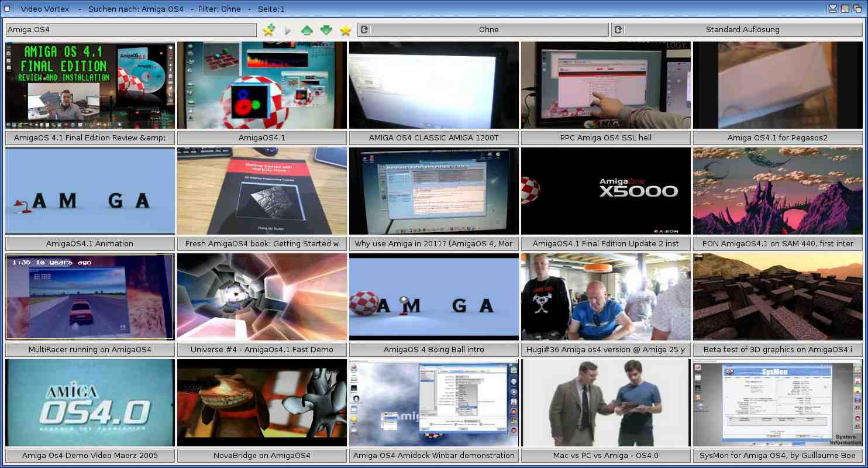Click the 'AmigaOS4.1 Animation' title button
The image size is (868, 468).
click(x=90, y=243)
